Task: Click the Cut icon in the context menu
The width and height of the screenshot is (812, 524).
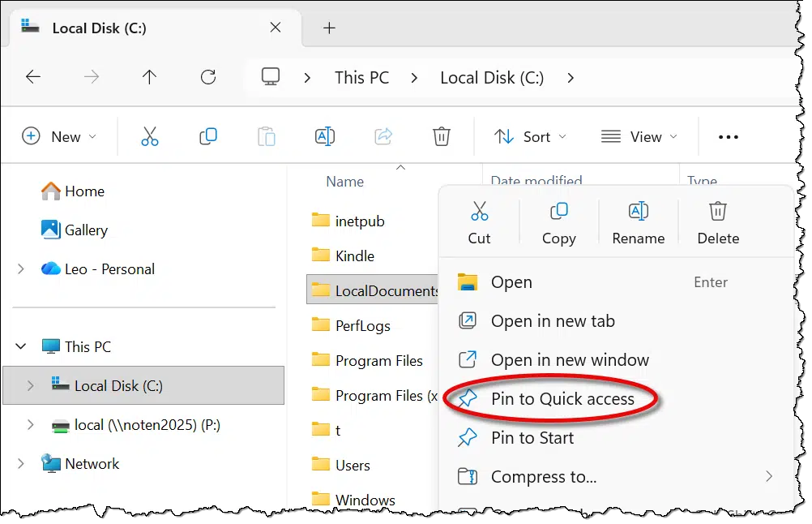Action: (x=479, y=213)
